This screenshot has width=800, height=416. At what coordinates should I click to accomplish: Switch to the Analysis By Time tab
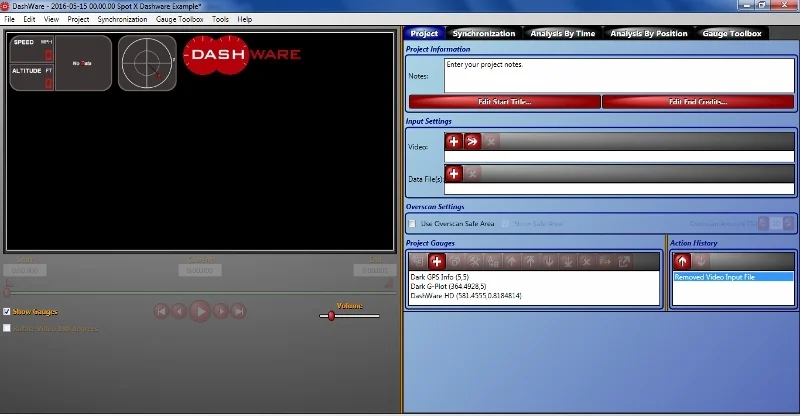(563, 33)
